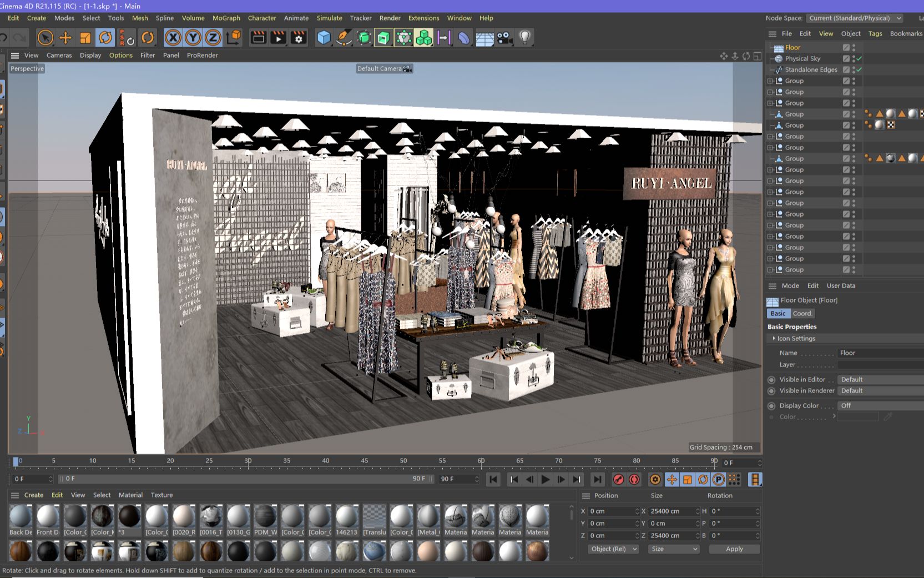Render to Picture Viewer
This screenshot has width=924, height=578.
pyautogui.click(x=277, y=37)
